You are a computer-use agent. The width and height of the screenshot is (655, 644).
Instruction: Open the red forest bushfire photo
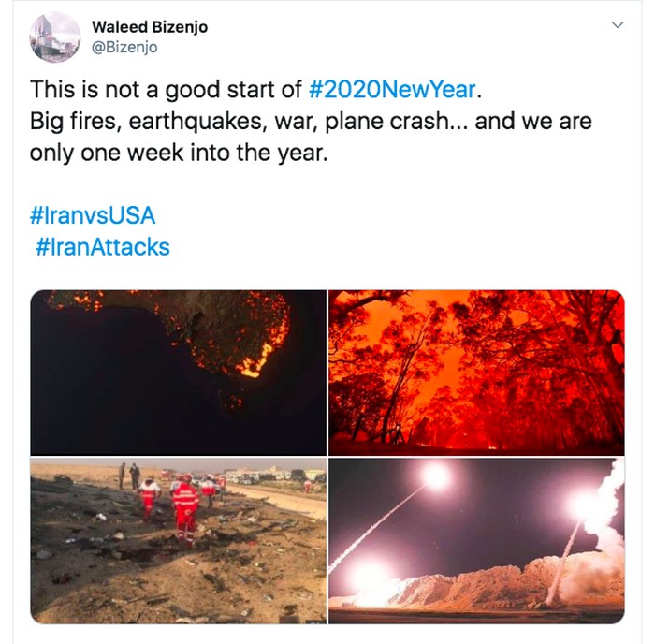476,373
